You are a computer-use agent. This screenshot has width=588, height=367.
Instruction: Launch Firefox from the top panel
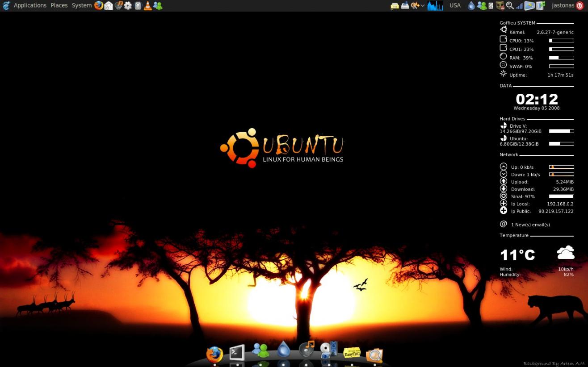(x=98, y=5)
